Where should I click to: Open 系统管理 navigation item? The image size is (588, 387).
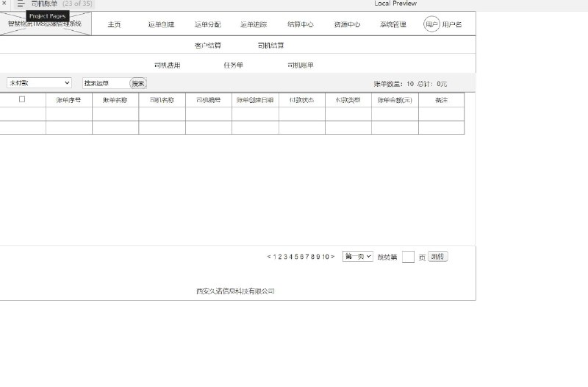pos(393,25)
